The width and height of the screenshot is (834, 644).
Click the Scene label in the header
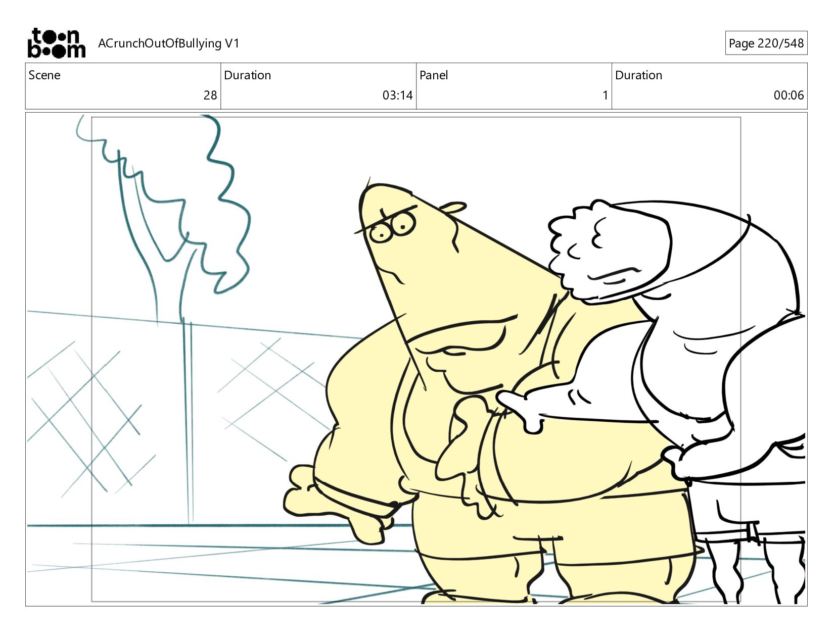44,75
